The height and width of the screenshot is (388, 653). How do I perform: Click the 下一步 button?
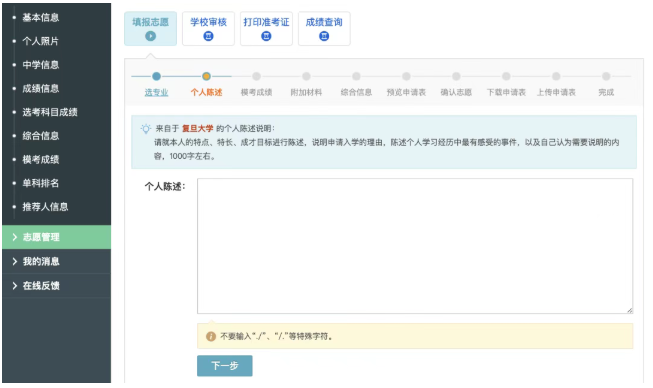pyautogui.click(x=224, y=366)
